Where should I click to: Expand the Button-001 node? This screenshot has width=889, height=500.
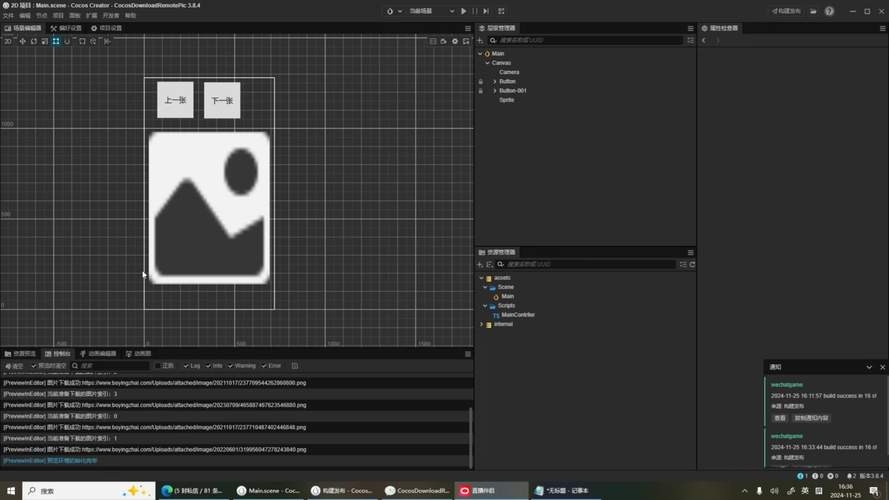point(494,91)
